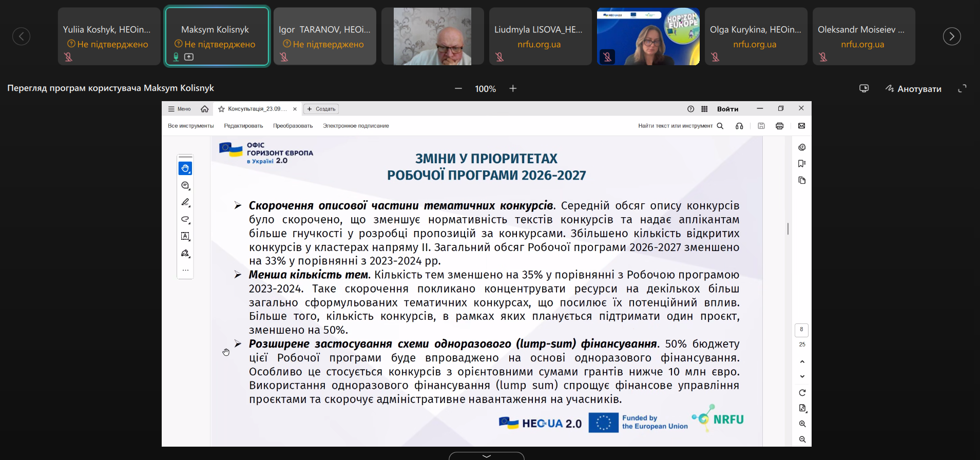Viewport: 980px width, 460px height.
Task: Select Maksym Kolisnyk participant tile
Action: (217, 36)
